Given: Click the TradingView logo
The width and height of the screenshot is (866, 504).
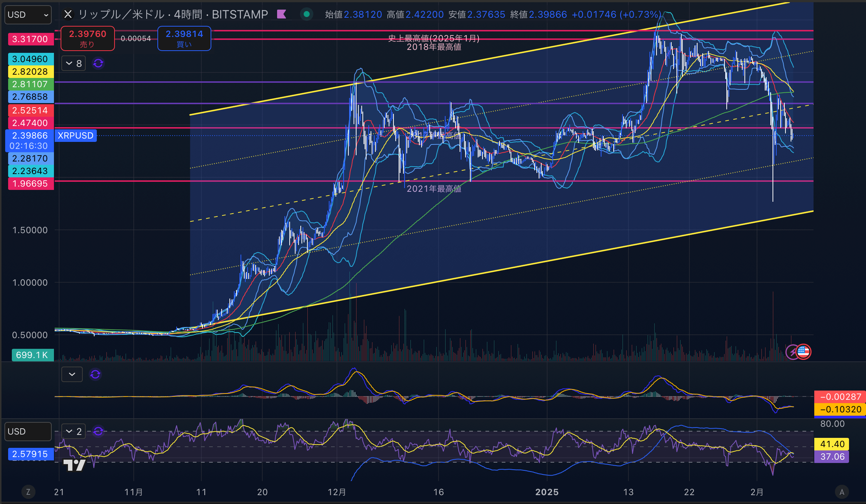Looking at the screenshot, I should pos(74,465).
